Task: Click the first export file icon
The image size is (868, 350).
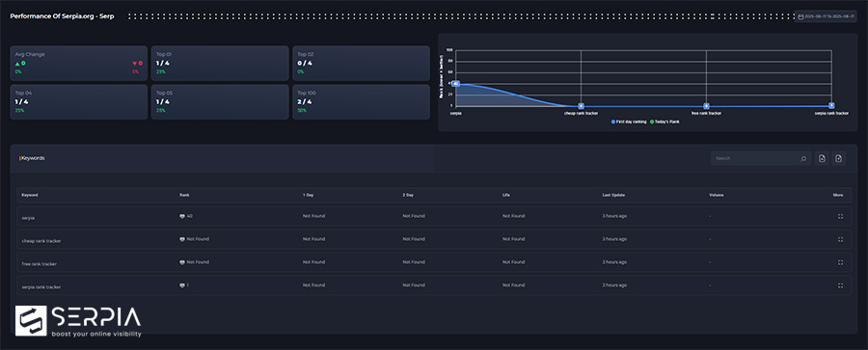Action: 822,158
